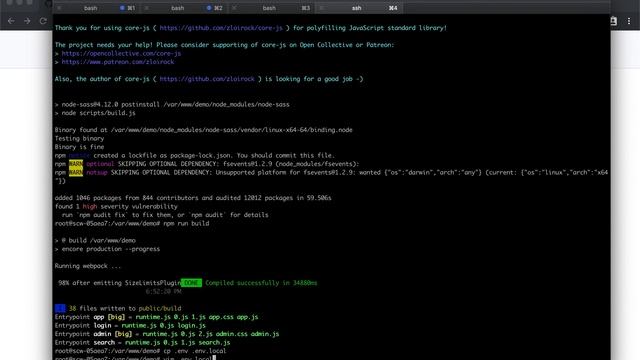This screenshot has width=640, height=360.
Task: Click the 'public/build' path text
Action: click(x=160, y=308)
